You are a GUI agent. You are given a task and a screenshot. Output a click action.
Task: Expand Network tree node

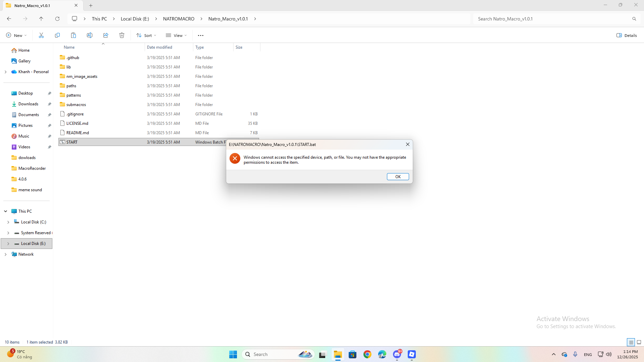point(6,254)
